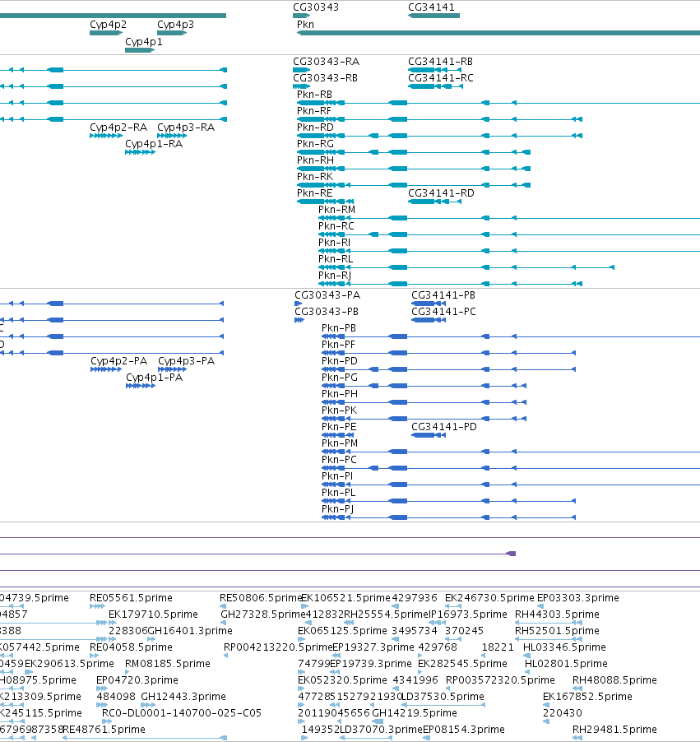Viewport: 700px width, 742px height.
Task: Click transcript label Pkn-RK
Action: pos(315,177)
